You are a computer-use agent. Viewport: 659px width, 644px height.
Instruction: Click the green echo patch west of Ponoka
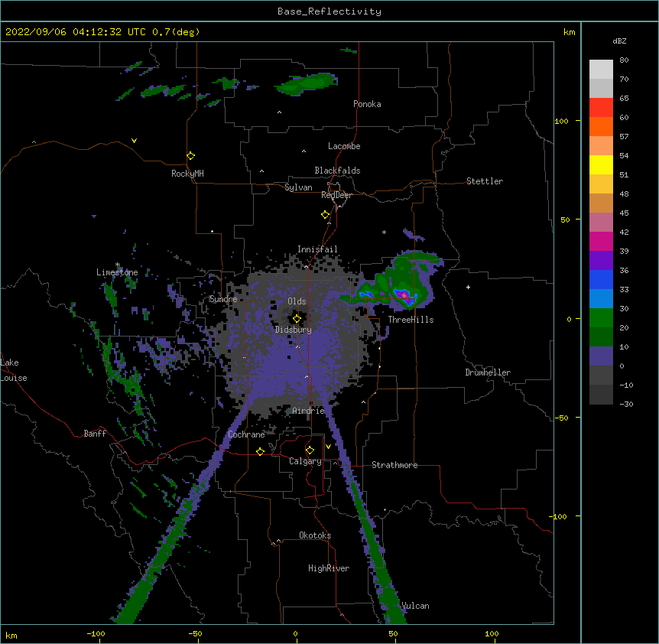point(307,83)
